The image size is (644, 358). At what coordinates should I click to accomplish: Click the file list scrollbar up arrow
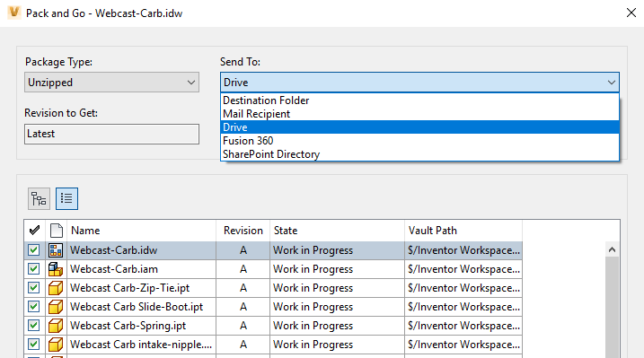click(612, 249)
